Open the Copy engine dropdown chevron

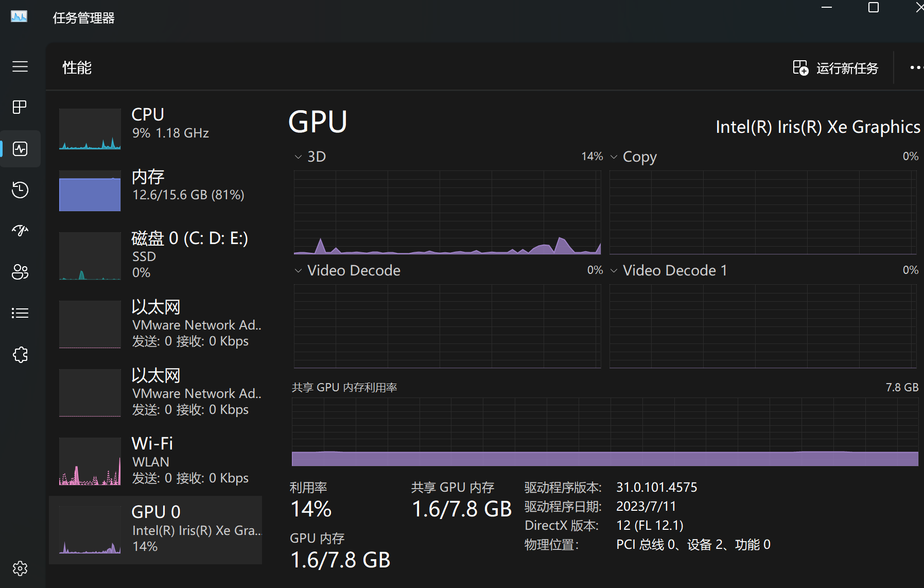(614, 157)
